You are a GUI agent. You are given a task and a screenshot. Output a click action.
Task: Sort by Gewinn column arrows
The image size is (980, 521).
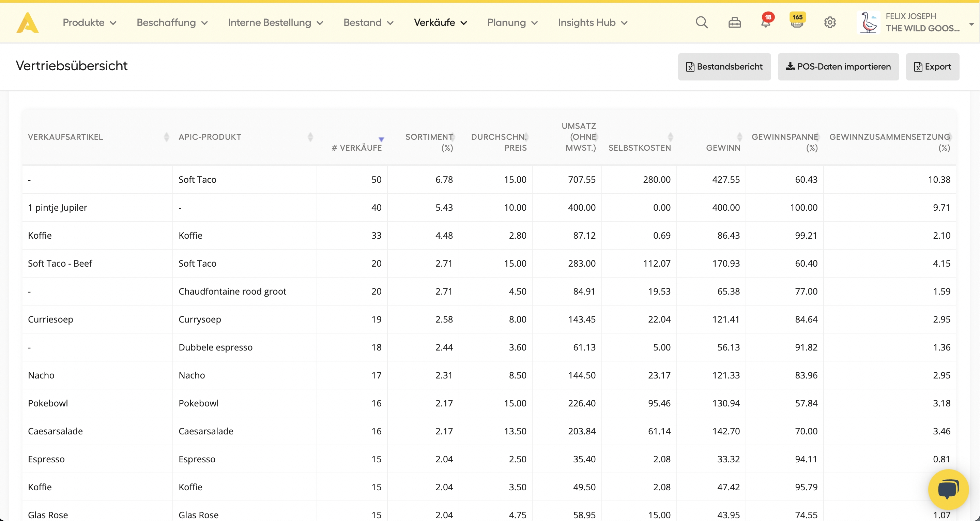click(x=739, y=137)
